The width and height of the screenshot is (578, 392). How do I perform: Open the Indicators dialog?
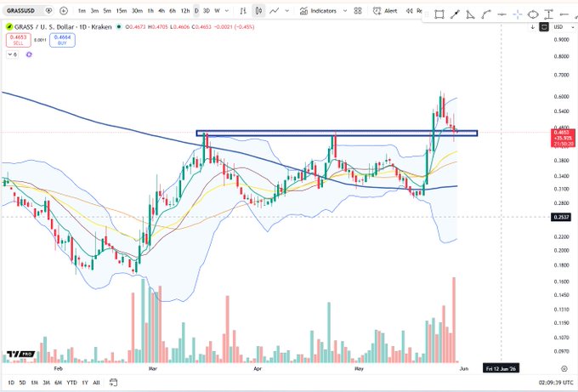[x=318, y=11]
